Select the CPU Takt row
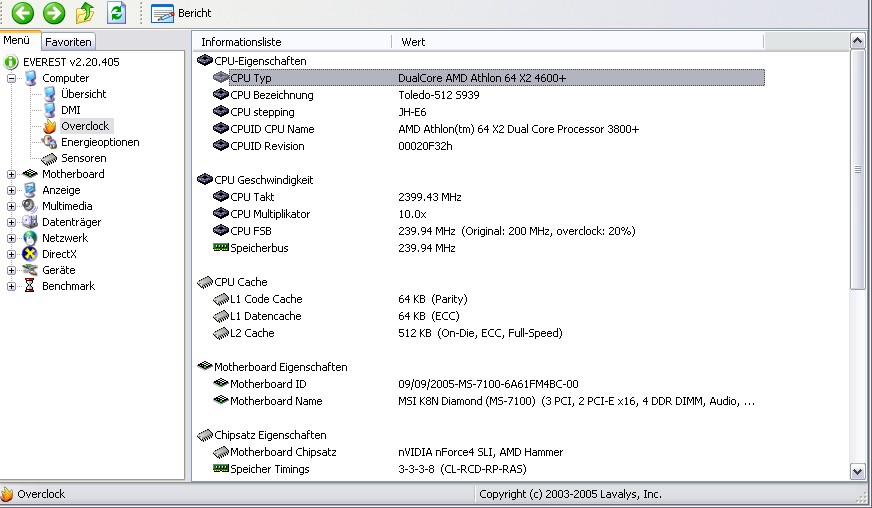The image size is (872, 508). pos(488,197)
